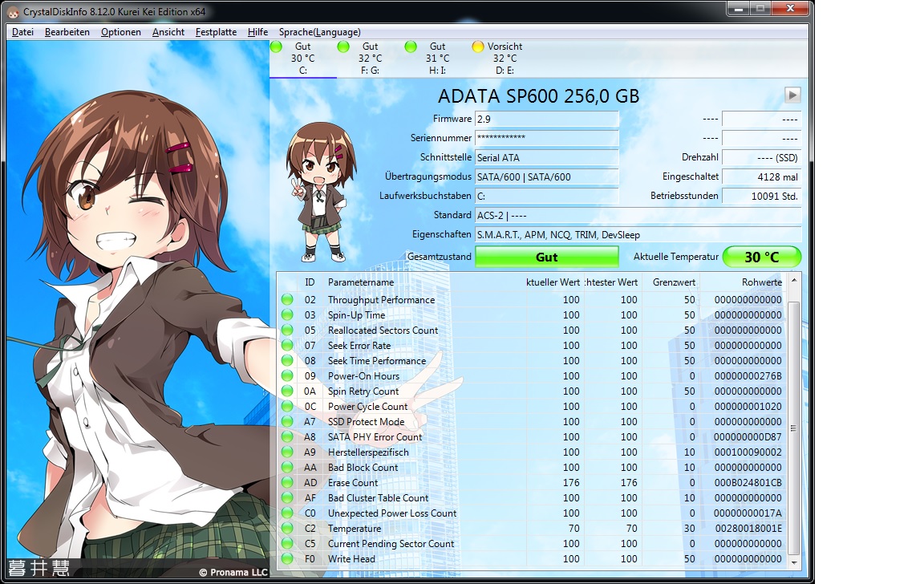The height and width of the screenshot is (584, 924).
Task: Click the SMART list scrollbar down arrow
Action: (x=794, y=563)
